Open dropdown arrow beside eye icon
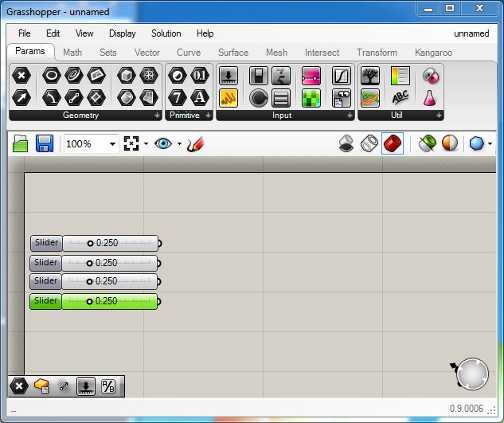 click(x=179, y=143)
